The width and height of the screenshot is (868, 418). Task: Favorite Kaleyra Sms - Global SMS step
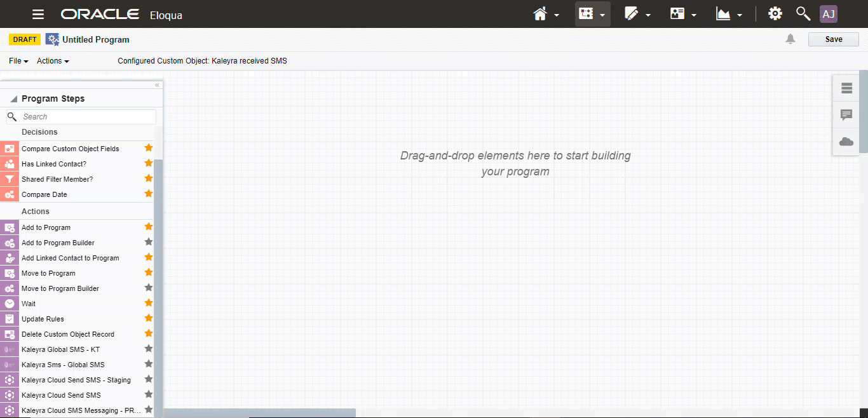pyautogui.click(x=149, y=364)
